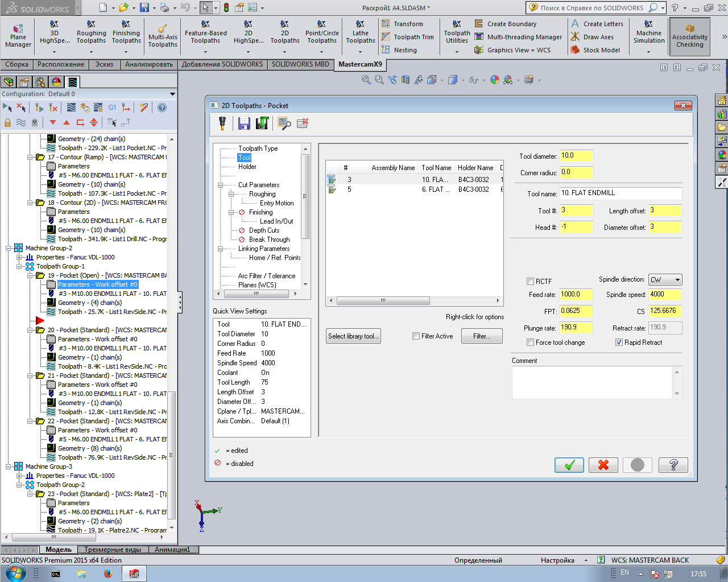The image size is (728, 582).
Task: Click the Filter... button
Action: pos(482,336)
